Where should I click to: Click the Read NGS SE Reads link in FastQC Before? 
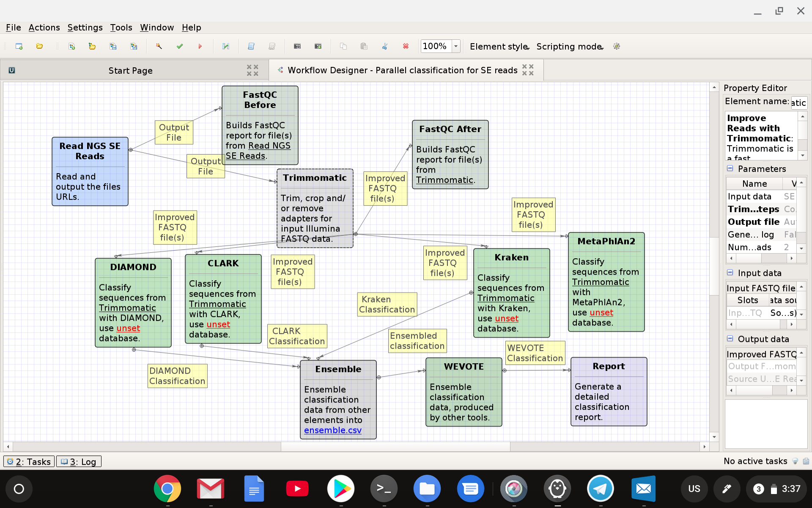[258, 151]
